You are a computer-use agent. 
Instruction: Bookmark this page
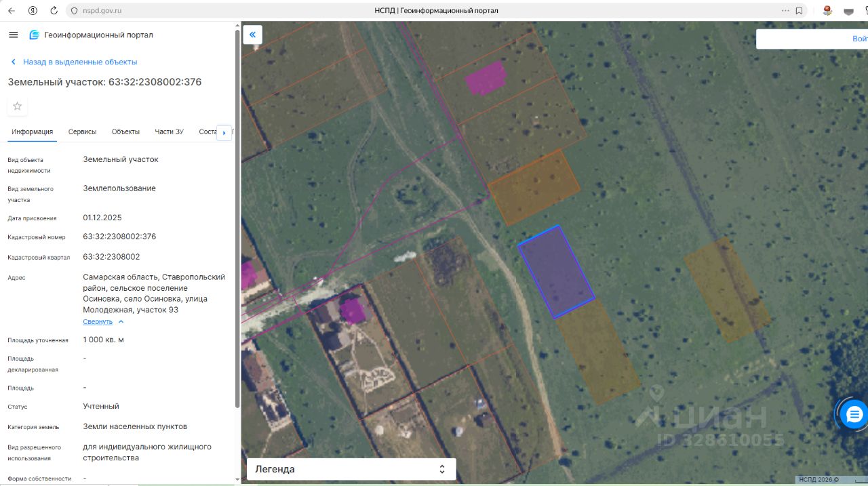point(799,11)
